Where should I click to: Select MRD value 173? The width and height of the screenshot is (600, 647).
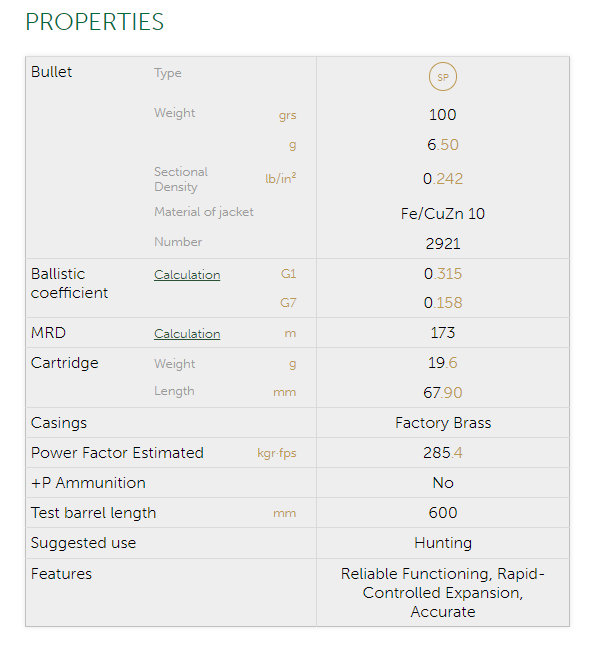442,333
